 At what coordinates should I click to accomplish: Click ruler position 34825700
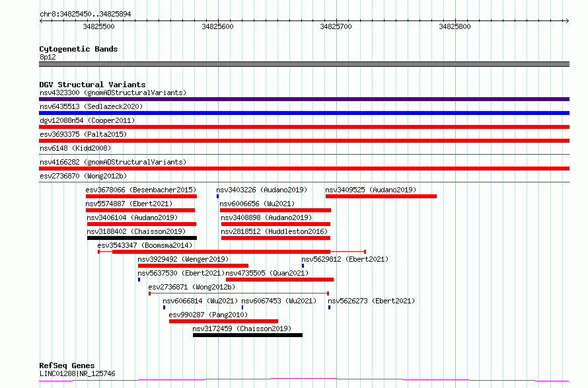(336, 26)
